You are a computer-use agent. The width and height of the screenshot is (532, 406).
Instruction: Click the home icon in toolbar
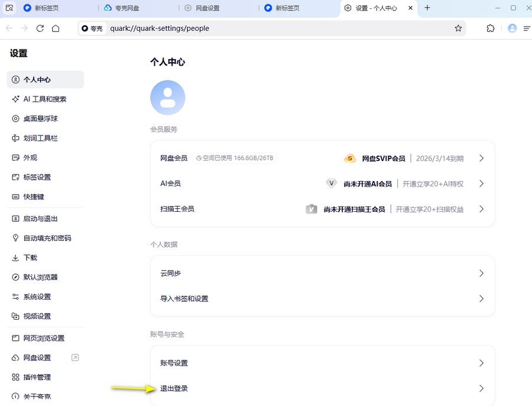[56, 28]
